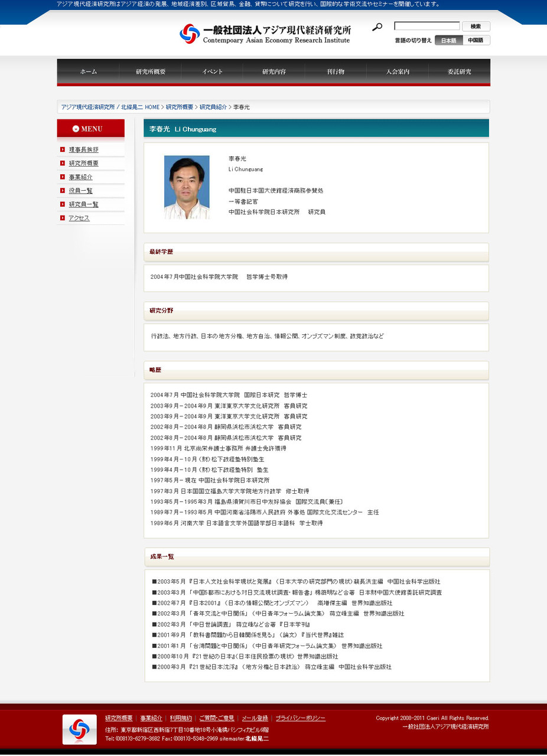The image size is (547, 756).
Task: Click the 研究分野 section header
Action: (316, 311)
